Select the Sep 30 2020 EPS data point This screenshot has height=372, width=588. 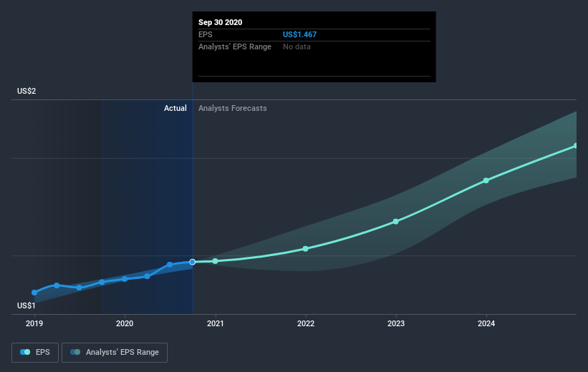coord(193,262)
